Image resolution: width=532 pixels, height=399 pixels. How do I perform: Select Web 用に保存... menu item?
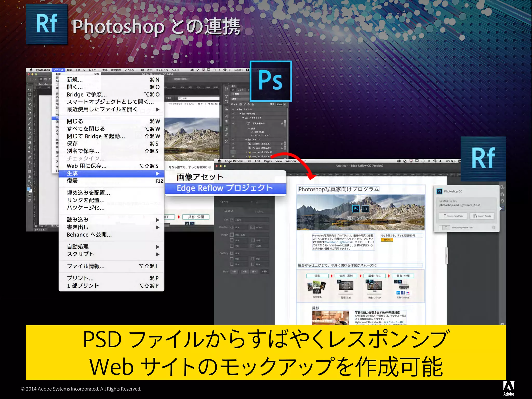tap(111, 166)
